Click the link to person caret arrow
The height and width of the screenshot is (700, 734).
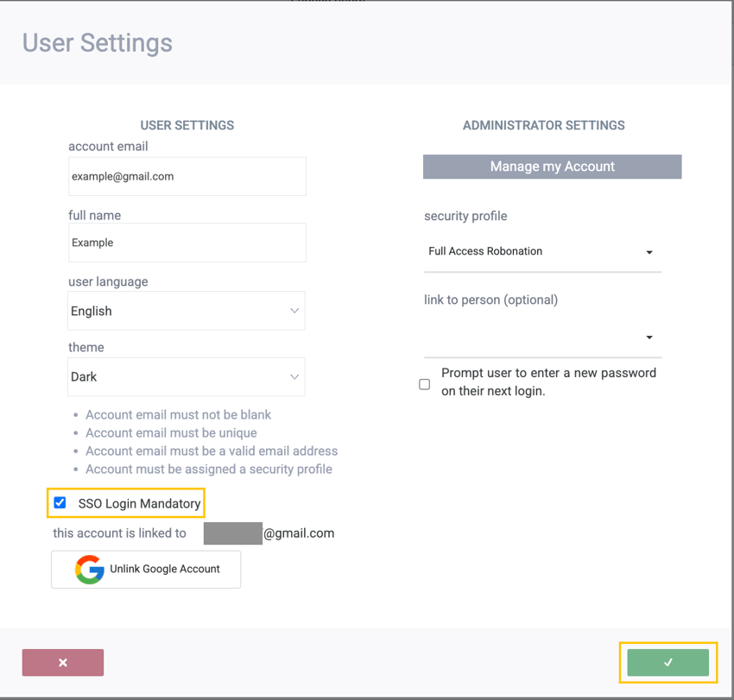tap(649, 337)
